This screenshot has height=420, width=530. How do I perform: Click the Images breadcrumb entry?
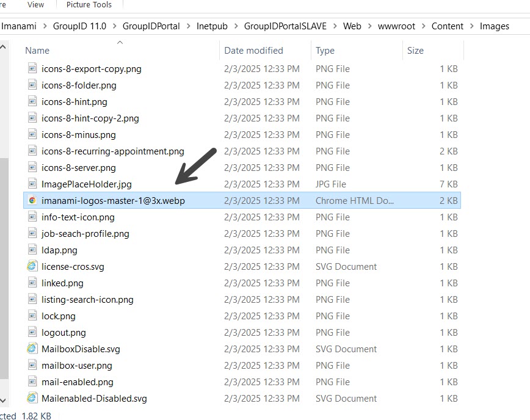tap(495, 26)
